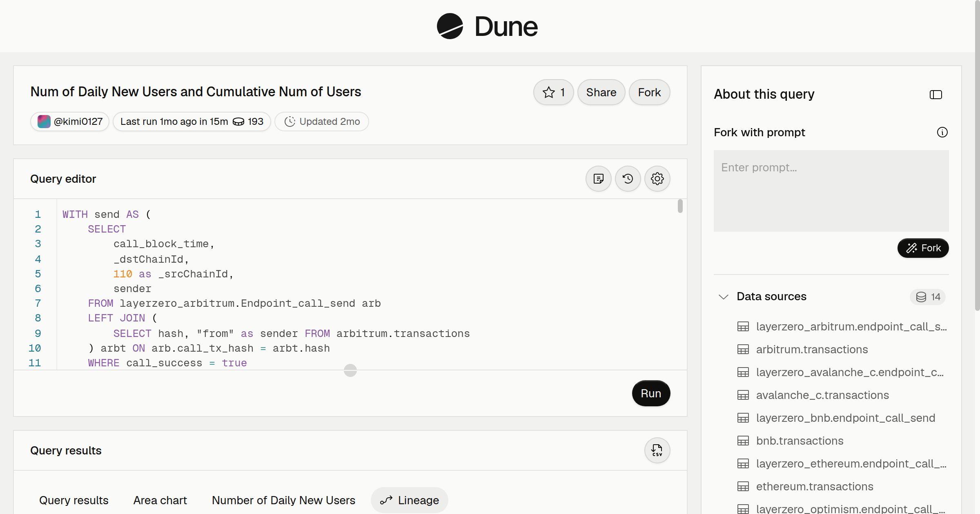The image size is (980, 514).
Task: Select layerzero_arbitrum.endpoint_call_s… table
Action: 851,326
